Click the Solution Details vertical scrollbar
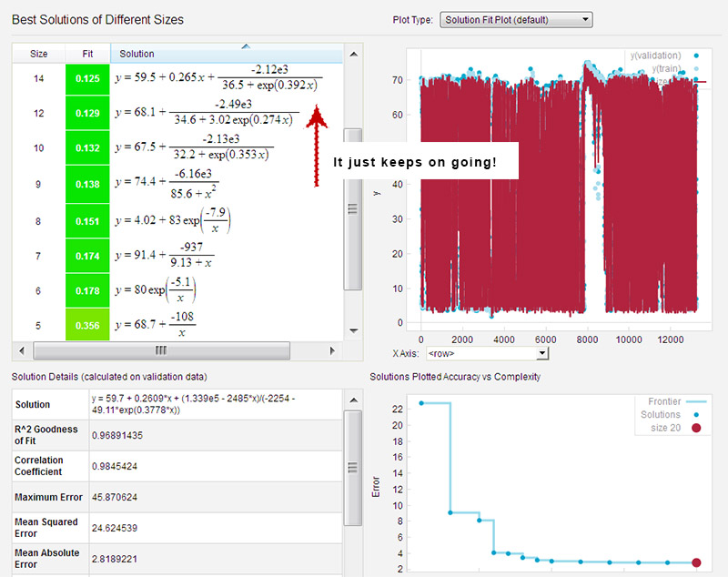The width and height of the screenshot is (728, 577). 353,455
